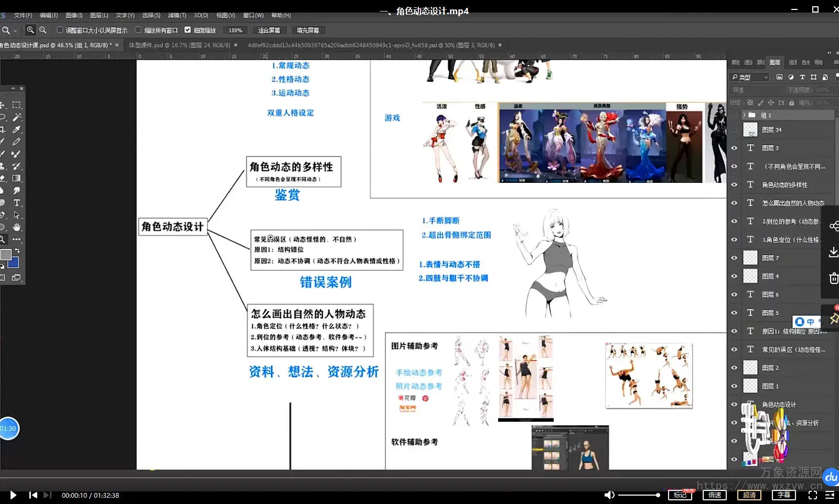
Task: Open the 滤镜(T) menu
Action: point(177,15)
